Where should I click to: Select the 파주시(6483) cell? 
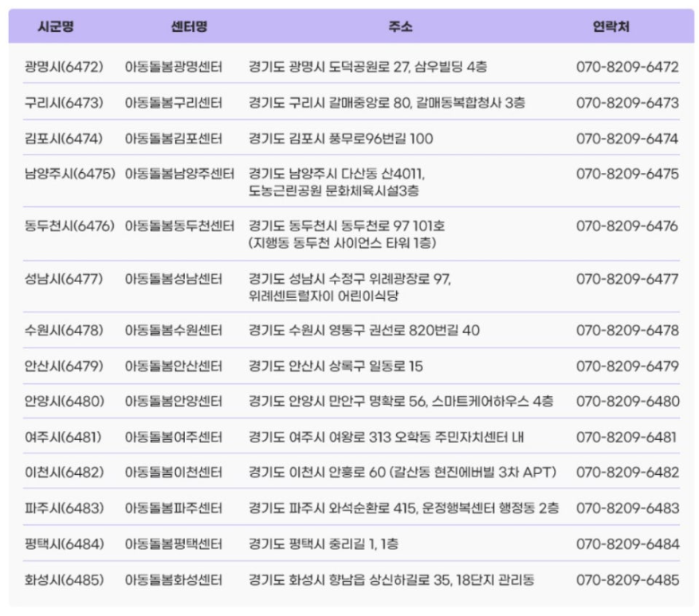(65, 508)
